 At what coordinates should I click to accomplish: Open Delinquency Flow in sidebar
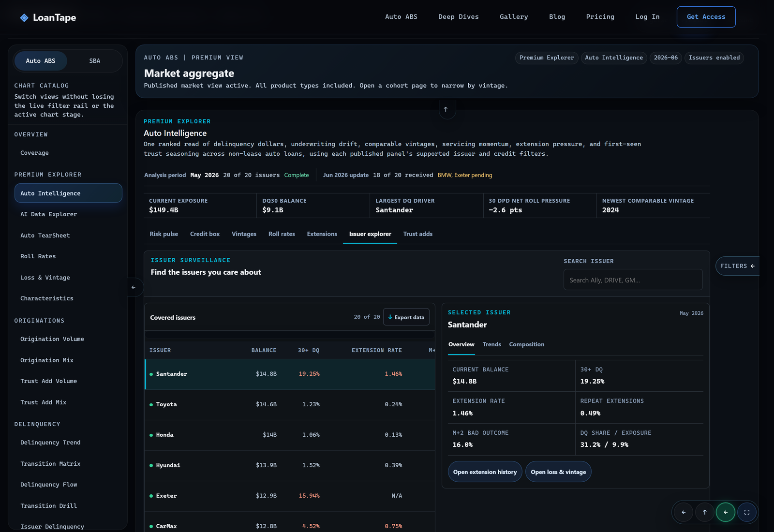pyautogui.click(x=68, y=485)
